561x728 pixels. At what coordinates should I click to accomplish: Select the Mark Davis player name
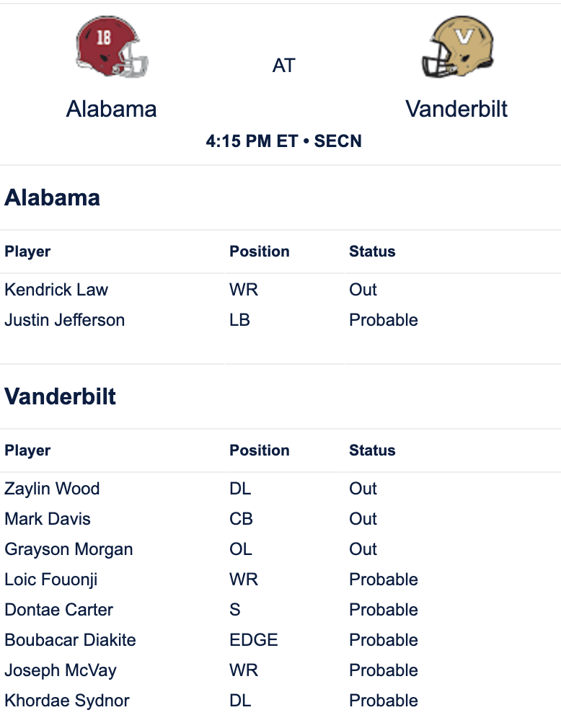pos(48,519)
